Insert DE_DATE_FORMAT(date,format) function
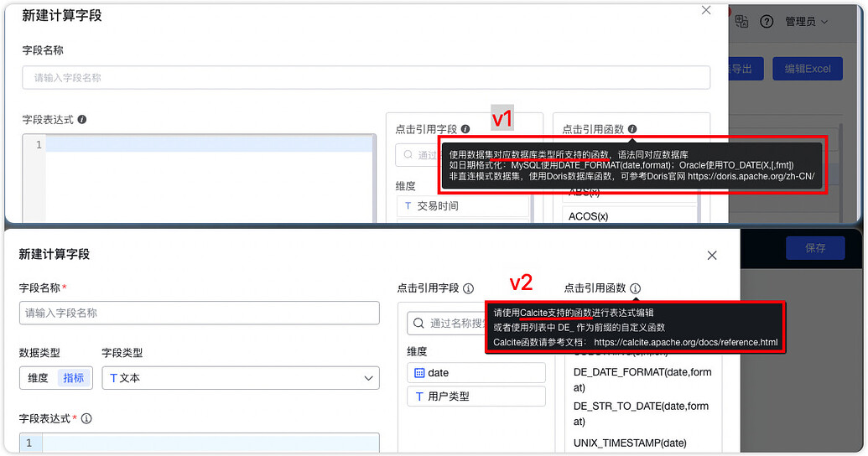 642,380
